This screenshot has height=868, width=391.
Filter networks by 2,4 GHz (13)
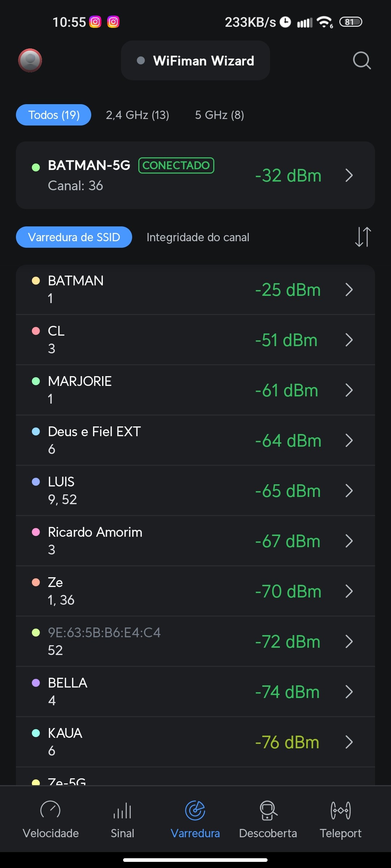pyautogui.click(x=138, y=115)
